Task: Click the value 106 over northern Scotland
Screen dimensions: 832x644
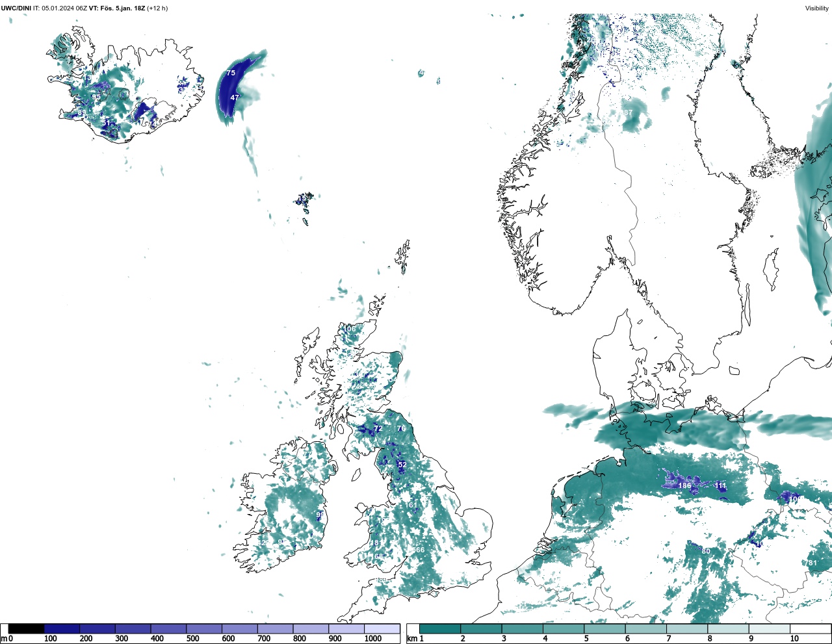Action: 350,329
